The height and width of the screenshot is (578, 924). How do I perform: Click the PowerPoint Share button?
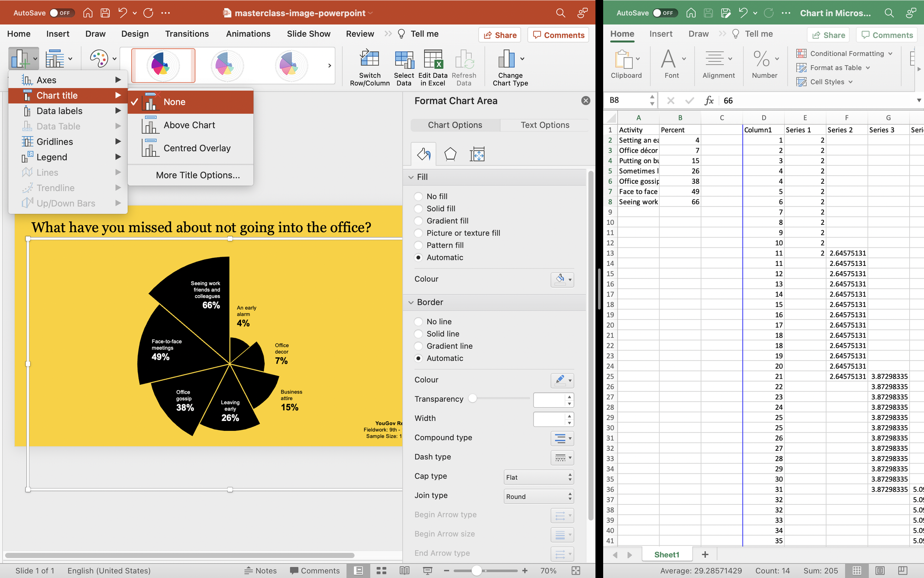[500, 35]
